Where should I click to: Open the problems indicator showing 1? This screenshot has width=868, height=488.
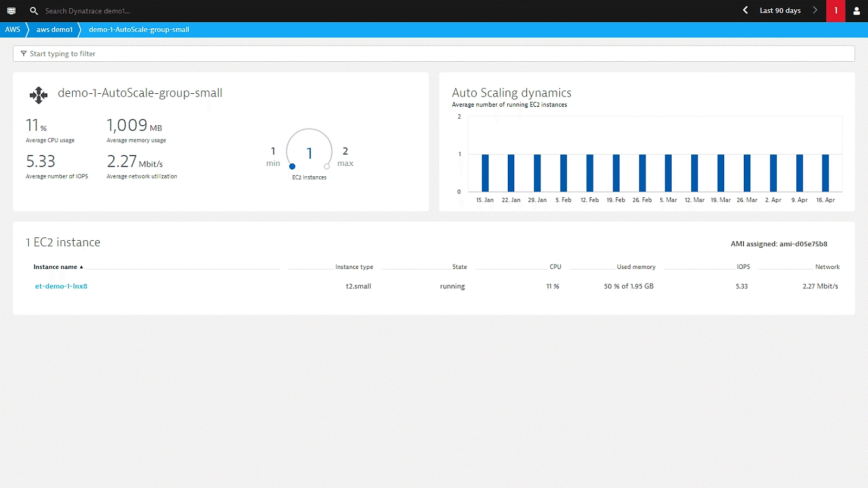[x=835, y=10]
